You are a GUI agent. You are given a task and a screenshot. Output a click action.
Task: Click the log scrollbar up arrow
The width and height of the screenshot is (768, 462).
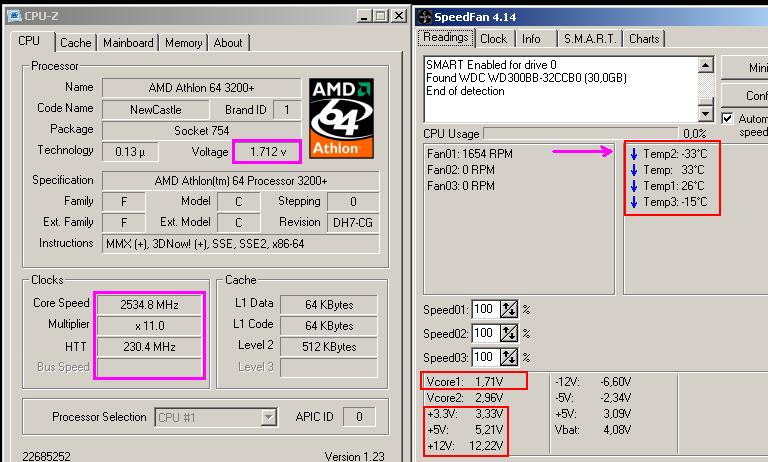pos(705,65)
